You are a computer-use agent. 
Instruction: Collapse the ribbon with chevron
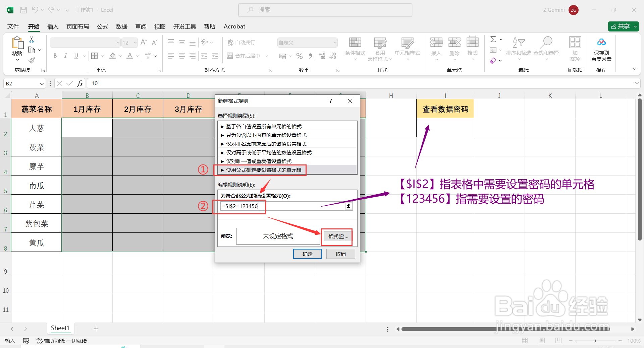click(x=634, y=69)
